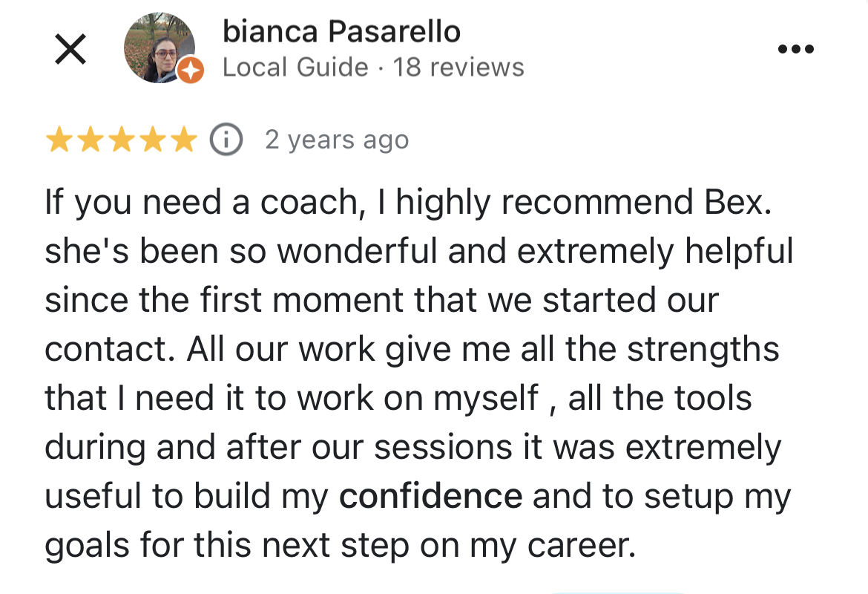Close the review popup with the X
Image resolution: width=868 pixels, height=594 pixels.
70,49
